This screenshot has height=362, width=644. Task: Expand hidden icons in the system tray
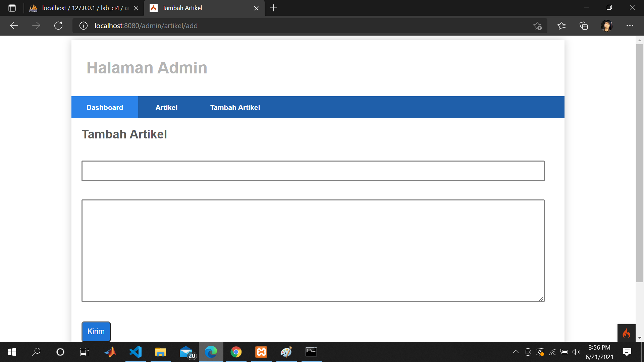516,352
